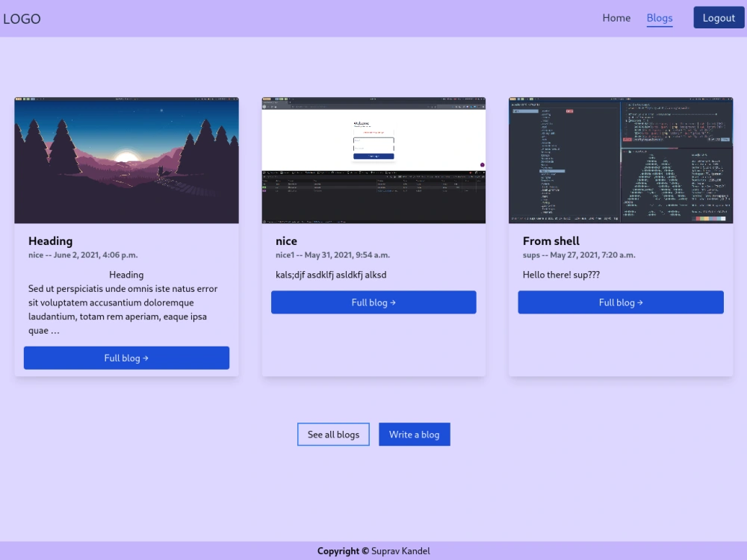Open the Blogs nav link
The height and width of the screenshot is (560, 747).
660,18
